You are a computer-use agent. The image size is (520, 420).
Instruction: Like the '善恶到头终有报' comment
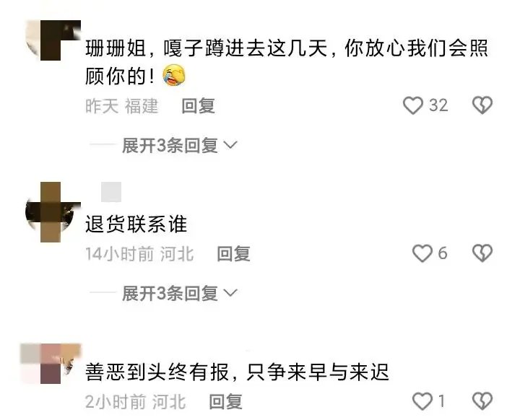[422, 401]
